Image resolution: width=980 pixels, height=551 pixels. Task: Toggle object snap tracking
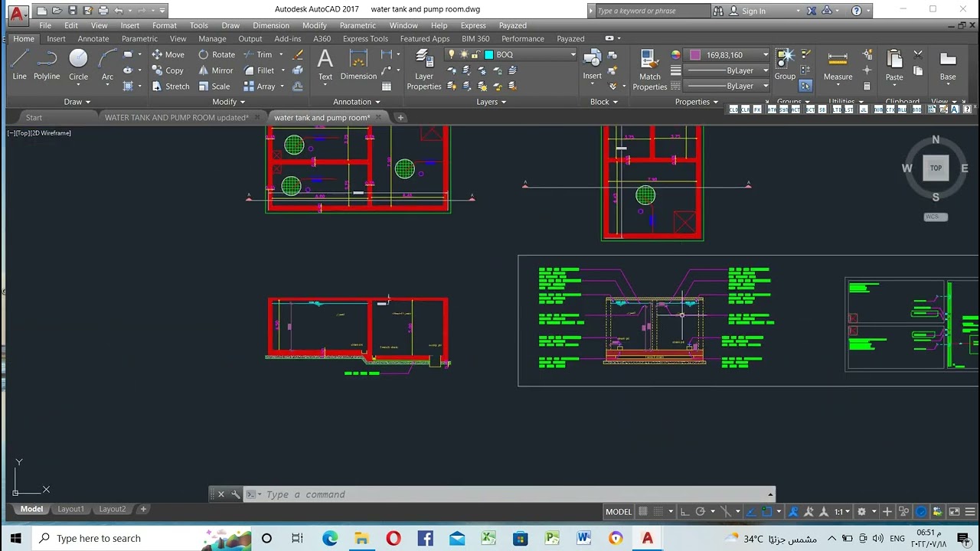[751, 511]
